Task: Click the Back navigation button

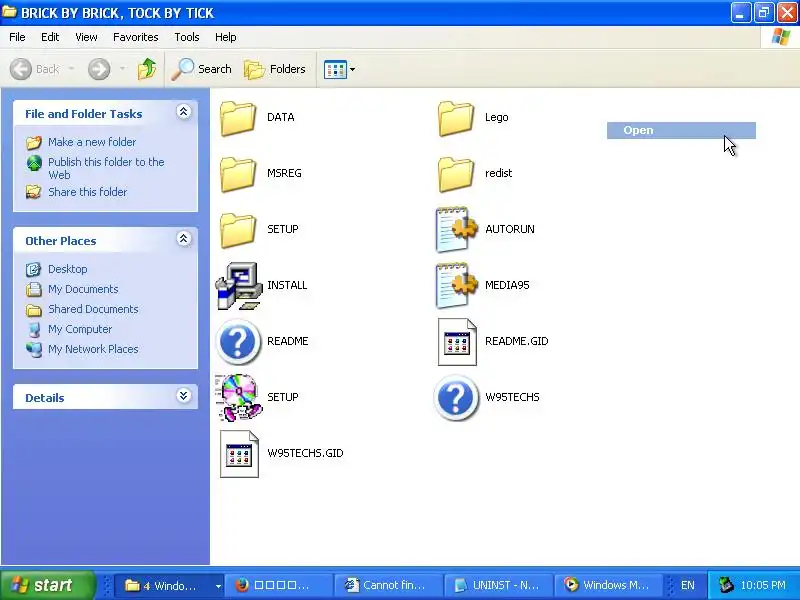Action: coord(35,69)
